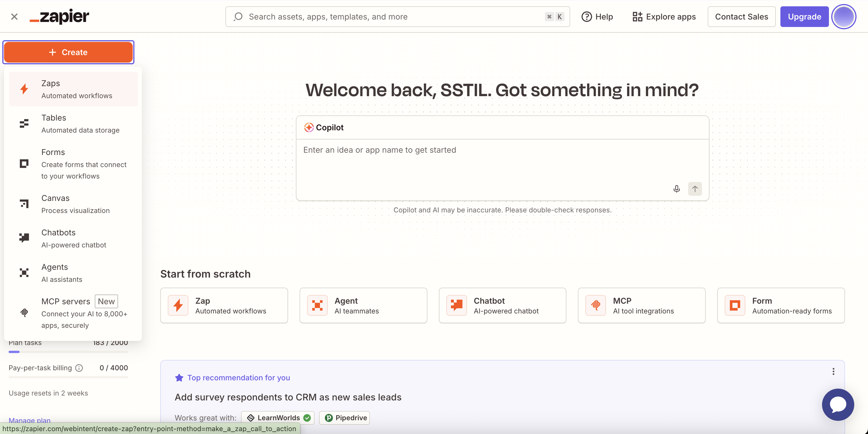This screenshot has width=868, height=434.
Task: Choose MCP servers menu entry
Action: 74,313
